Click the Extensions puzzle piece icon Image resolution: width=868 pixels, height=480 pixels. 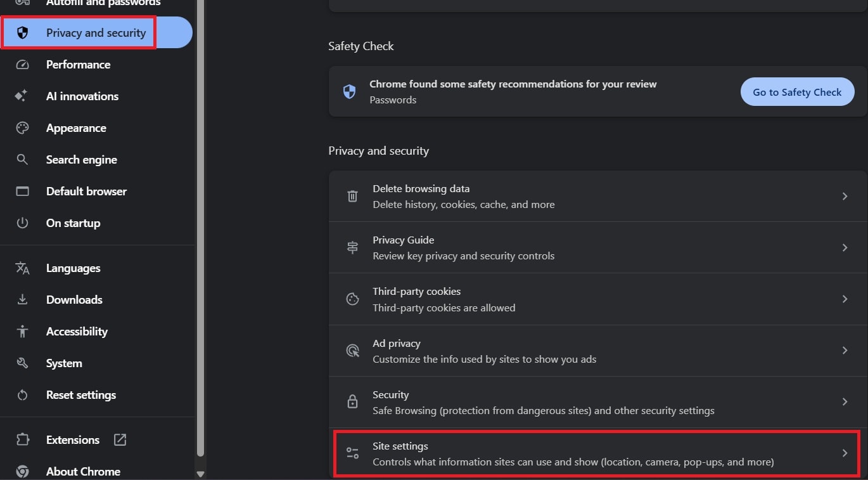pos(22,440)
